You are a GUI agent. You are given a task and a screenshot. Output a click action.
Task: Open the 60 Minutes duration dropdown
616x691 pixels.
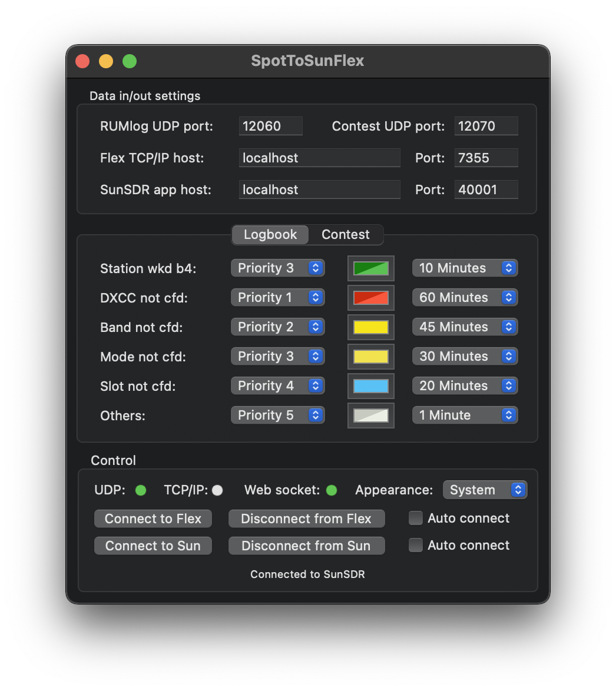(465, 297)
